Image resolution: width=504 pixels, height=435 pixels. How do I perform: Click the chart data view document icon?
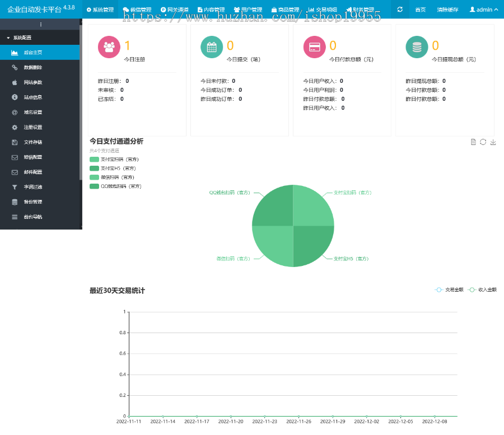coord(473,142)
